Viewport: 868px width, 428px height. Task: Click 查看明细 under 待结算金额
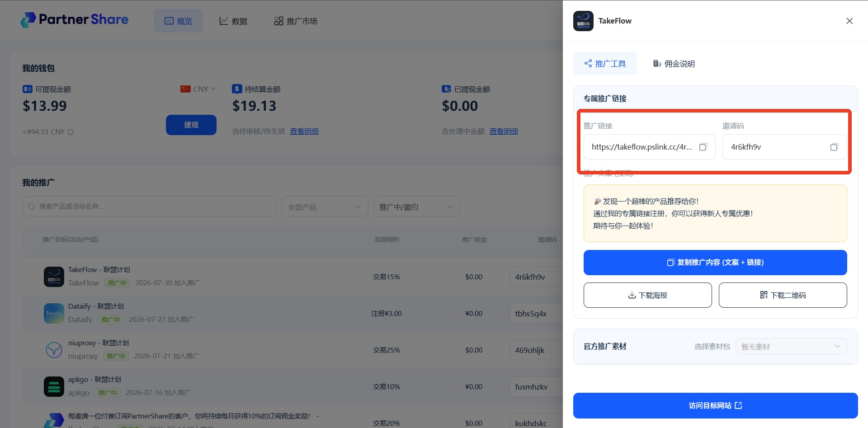click(x=304, y=132)
